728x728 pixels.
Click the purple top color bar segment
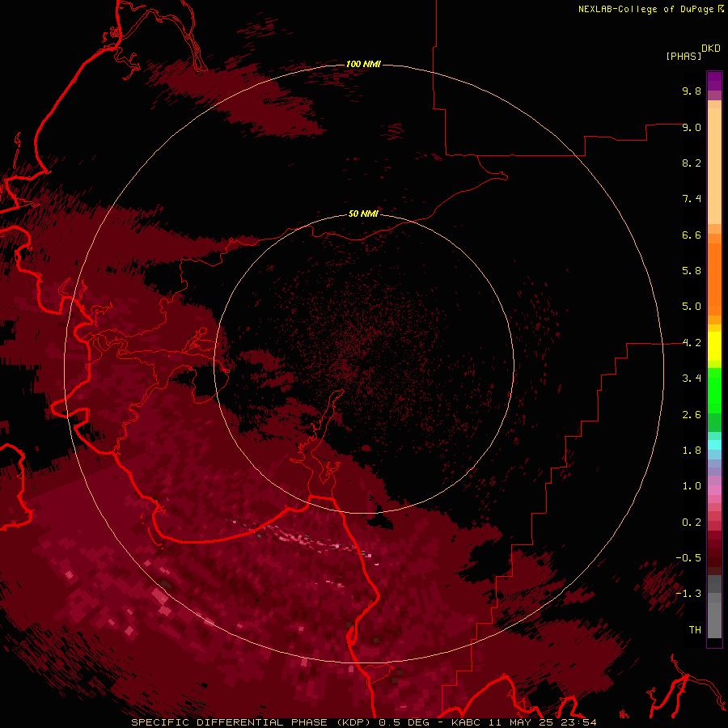pos(714,81)
